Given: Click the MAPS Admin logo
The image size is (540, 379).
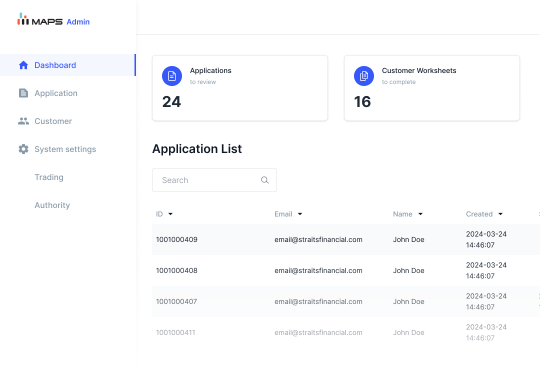Looking at the screenshot, I should (x=53, y=20).
